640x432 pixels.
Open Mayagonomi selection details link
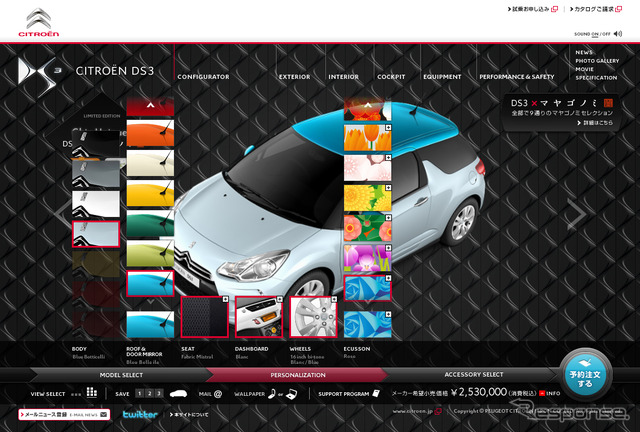click(595, 123)
